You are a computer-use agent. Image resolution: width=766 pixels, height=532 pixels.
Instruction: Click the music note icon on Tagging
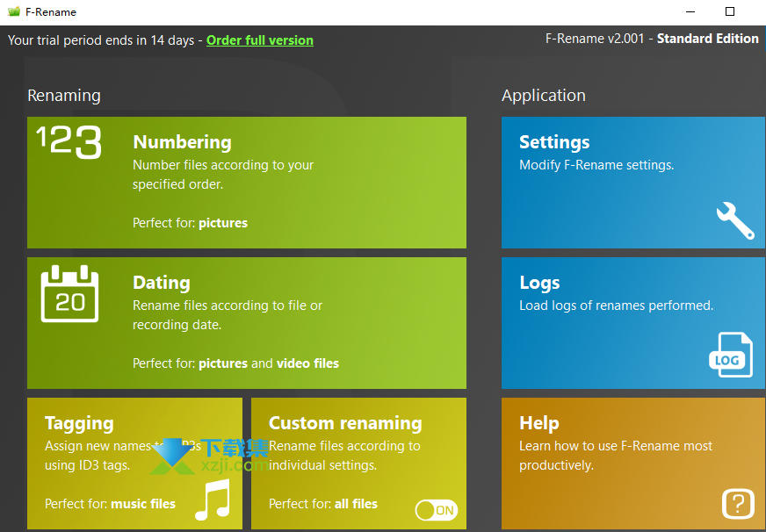[213, 500]
